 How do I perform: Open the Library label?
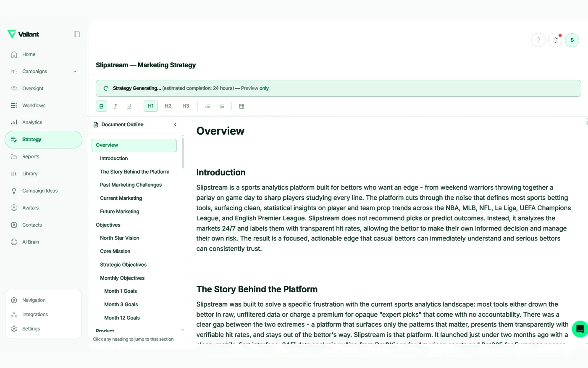pos(30,174)
